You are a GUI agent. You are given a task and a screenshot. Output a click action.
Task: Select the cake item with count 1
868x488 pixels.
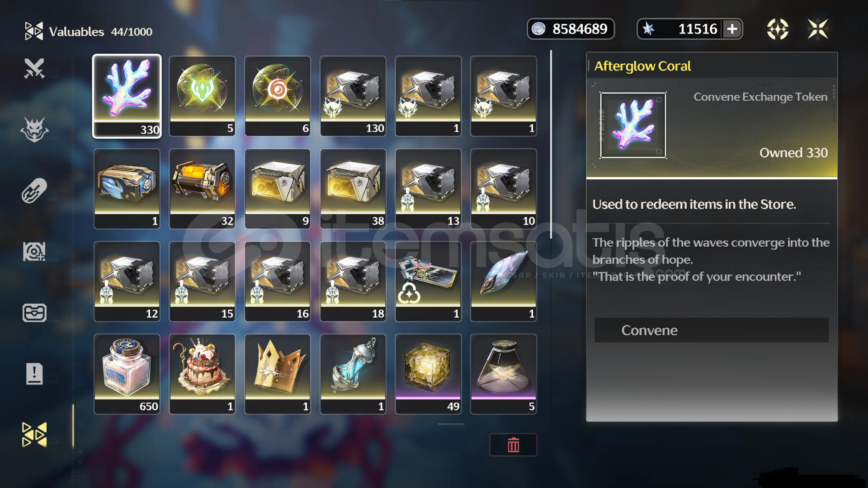[x=202, y=374]
